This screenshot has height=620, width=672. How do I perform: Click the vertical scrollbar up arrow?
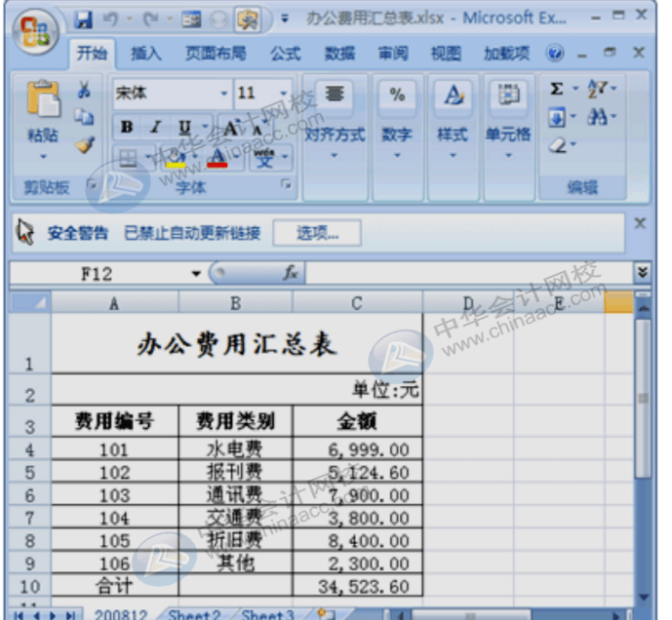[x=644, y=308]
